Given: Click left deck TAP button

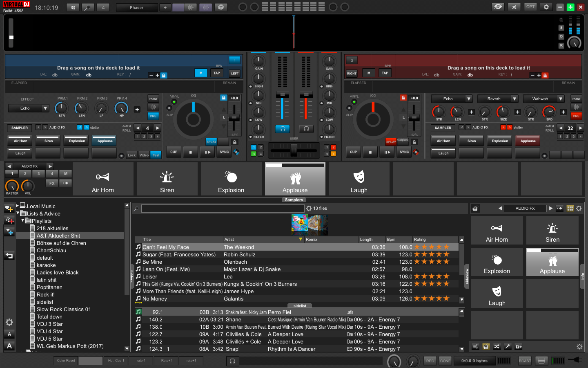Looking at the screenshot, I should coord(217,73).
